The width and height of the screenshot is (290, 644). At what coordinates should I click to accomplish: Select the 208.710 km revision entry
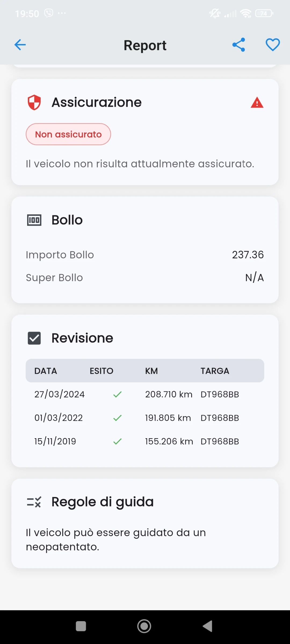click(169, 394)
